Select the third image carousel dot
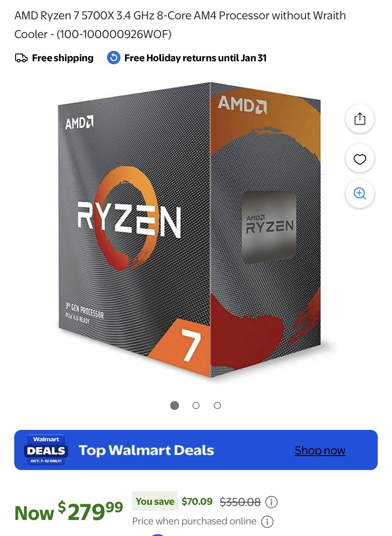Image resolution: width=392 pixels, height=536 pixels. [x=217, y=405]
